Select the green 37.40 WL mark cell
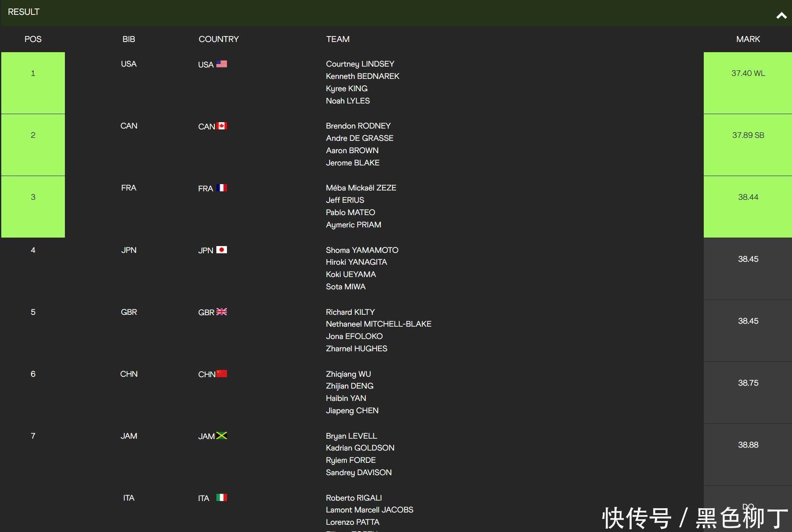This screenshot has width=792, height=532. 748,83
